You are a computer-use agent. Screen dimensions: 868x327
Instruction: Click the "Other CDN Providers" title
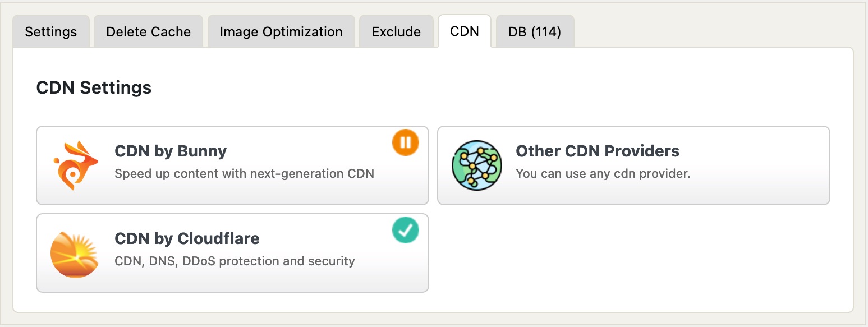point(598,151)
